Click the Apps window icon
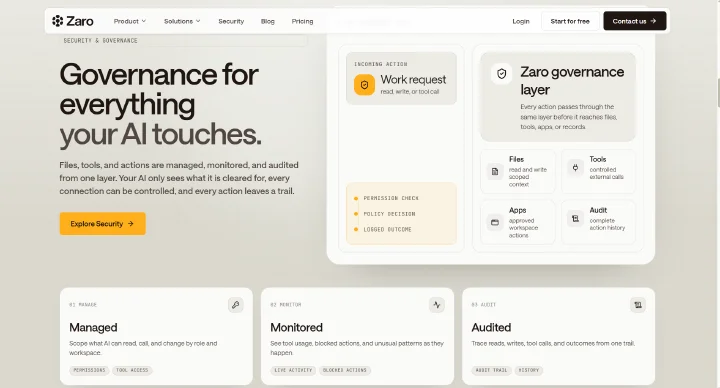This screenshot has height=388, width=720. click(x=495, y=222)
